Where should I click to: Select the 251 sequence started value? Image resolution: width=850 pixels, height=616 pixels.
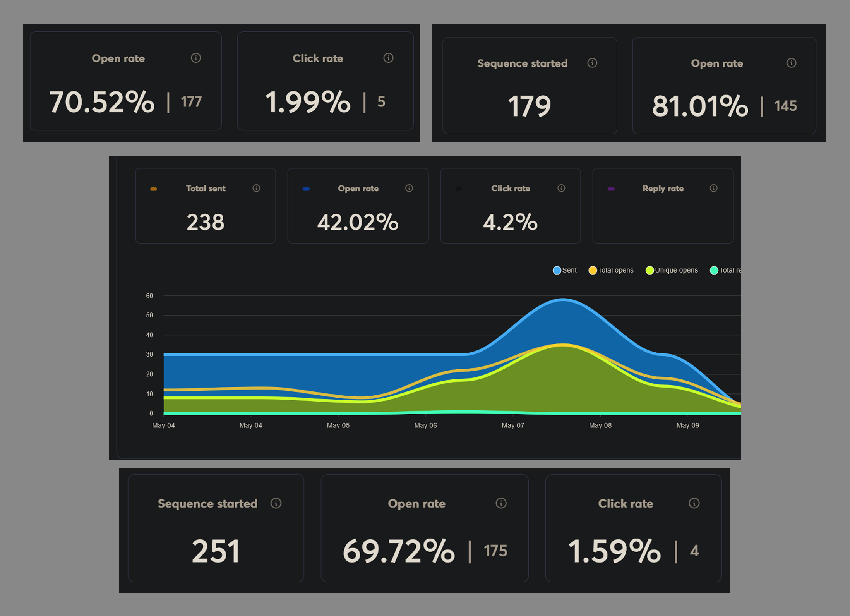click(216, 551)
